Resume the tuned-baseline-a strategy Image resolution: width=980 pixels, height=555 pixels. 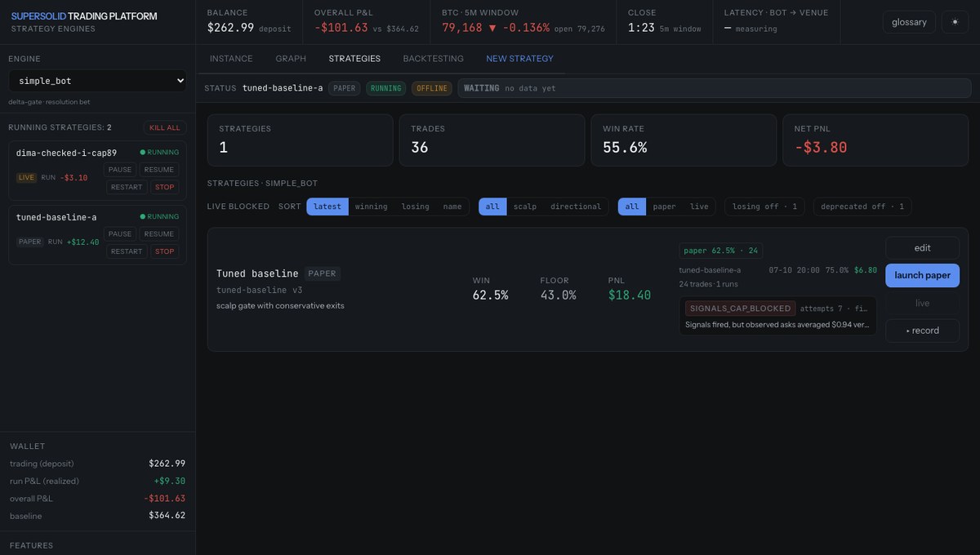point(159,234)
